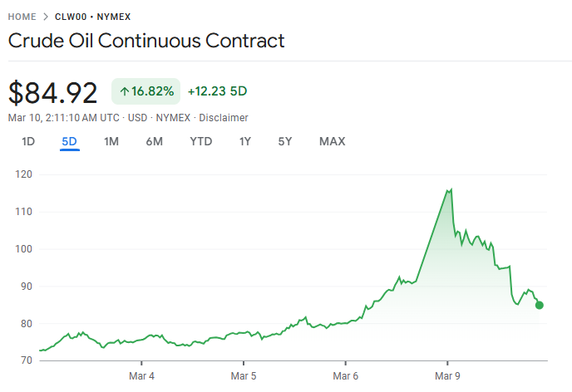Select the 5D time range tab

pyautogui.click(x=69, y=141)
